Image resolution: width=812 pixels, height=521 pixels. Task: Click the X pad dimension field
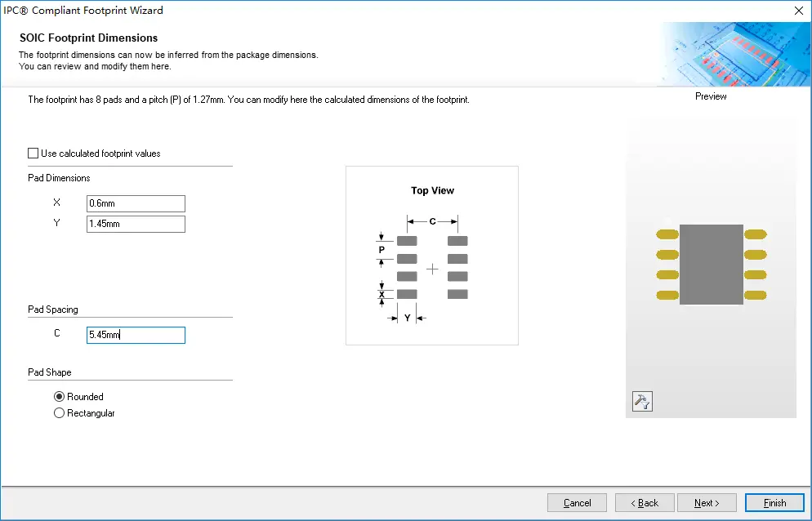click(136, 204)
